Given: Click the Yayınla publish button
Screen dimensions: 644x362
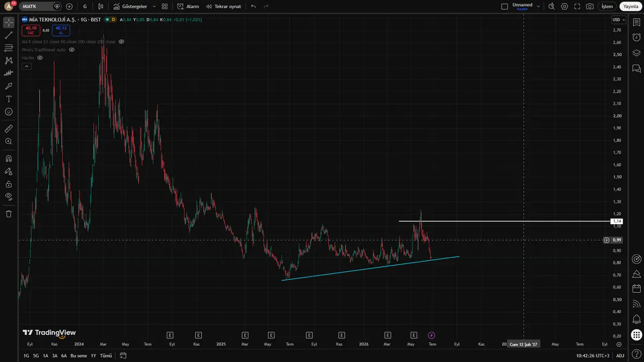Looking at the screenshot, I should [630, 6].
